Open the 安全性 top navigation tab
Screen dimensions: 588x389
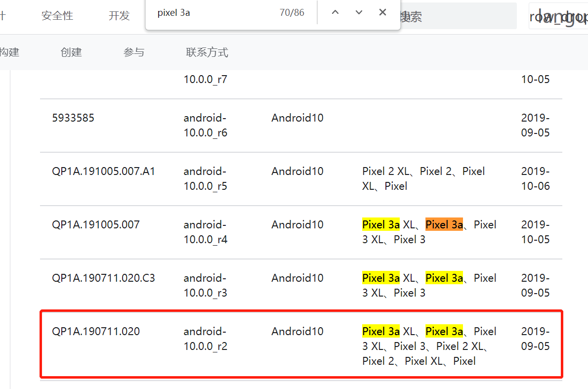point(57,16)
